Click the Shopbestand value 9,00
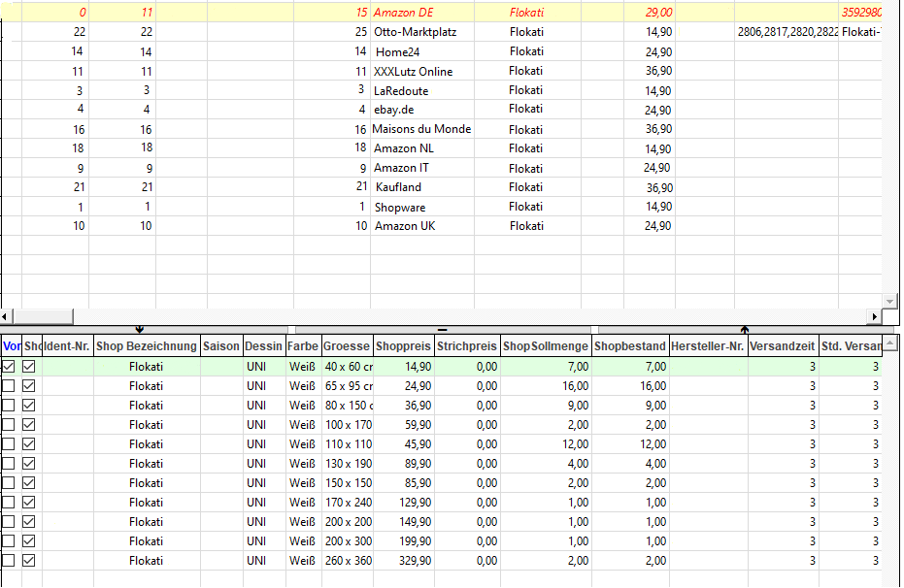Screen dimensions: 904x588 (655, 406)
